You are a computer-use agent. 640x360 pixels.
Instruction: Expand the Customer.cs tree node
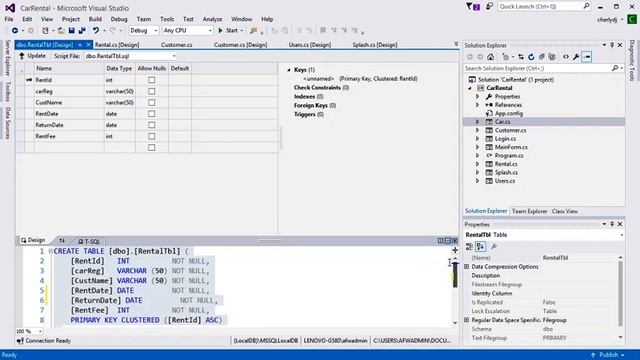pyautogui.click(x=477, y=130)
